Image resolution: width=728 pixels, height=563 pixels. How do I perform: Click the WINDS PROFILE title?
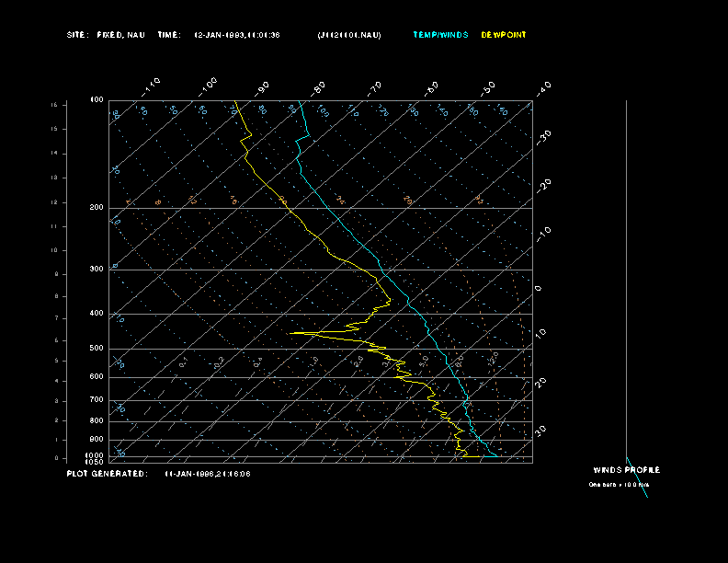(x=626, y=470)
